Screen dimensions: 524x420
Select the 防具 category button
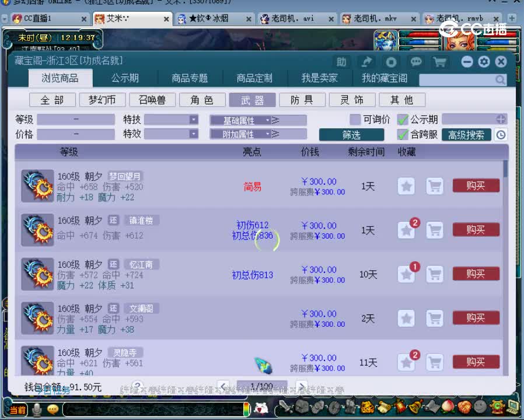(x=302, y=100)
